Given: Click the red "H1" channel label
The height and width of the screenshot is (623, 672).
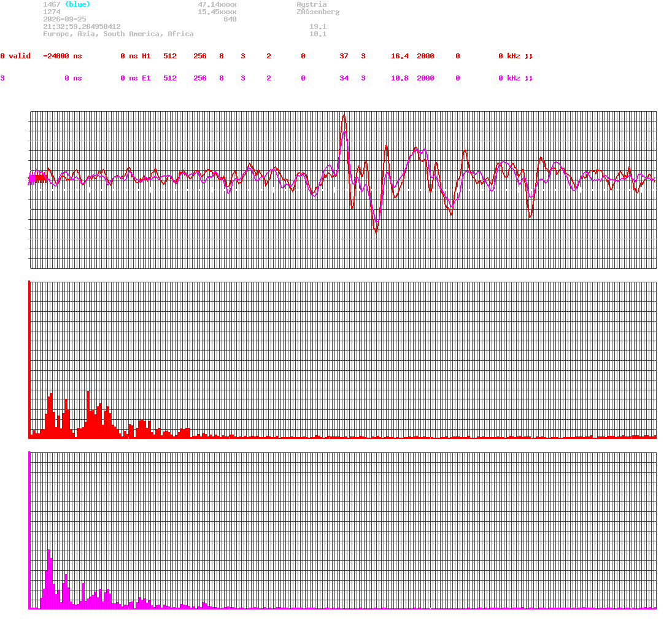Looking at the screenshot, I should coord(146,56).
